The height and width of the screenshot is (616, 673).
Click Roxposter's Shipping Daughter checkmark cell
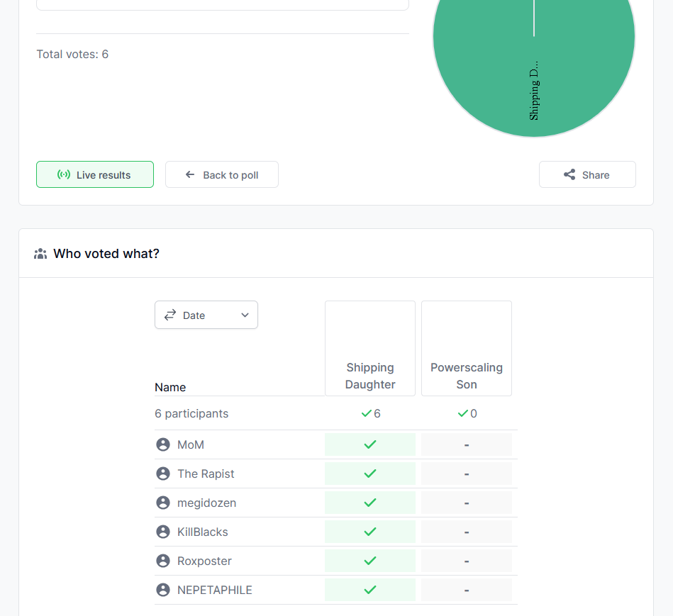369,561
